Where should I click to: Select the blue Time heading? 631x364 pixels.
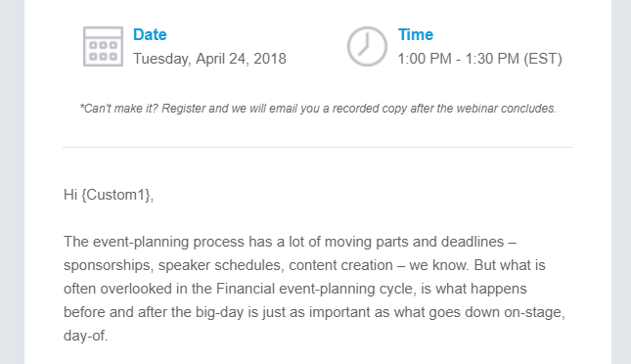pos(416,34)
